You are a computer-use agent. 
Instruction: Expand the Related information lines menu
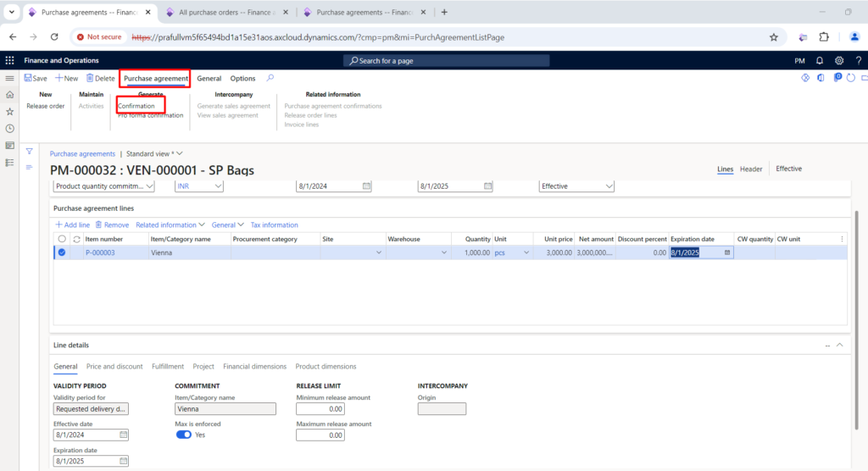point(170,224)
